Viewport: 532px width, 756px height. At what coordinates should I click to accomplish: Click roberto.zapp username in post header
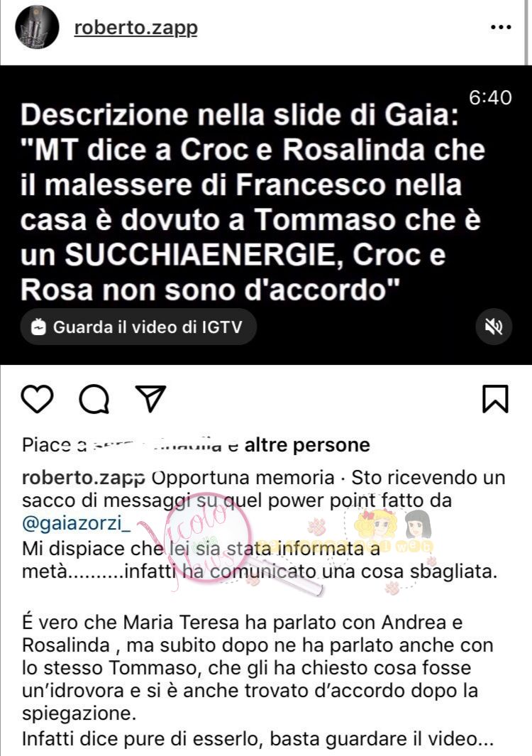click(136, 28)
